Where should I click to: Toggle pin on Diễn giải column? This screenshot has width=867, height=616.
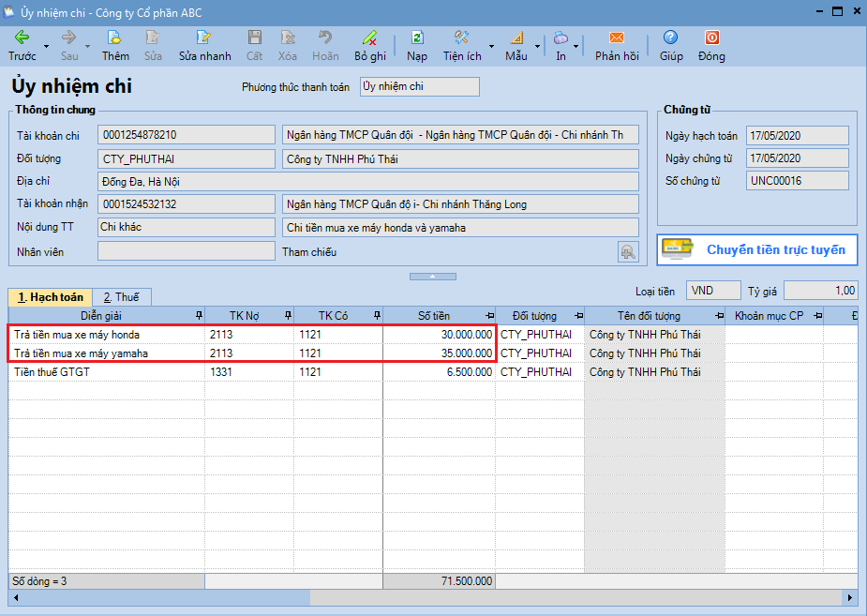click(199, 316)
